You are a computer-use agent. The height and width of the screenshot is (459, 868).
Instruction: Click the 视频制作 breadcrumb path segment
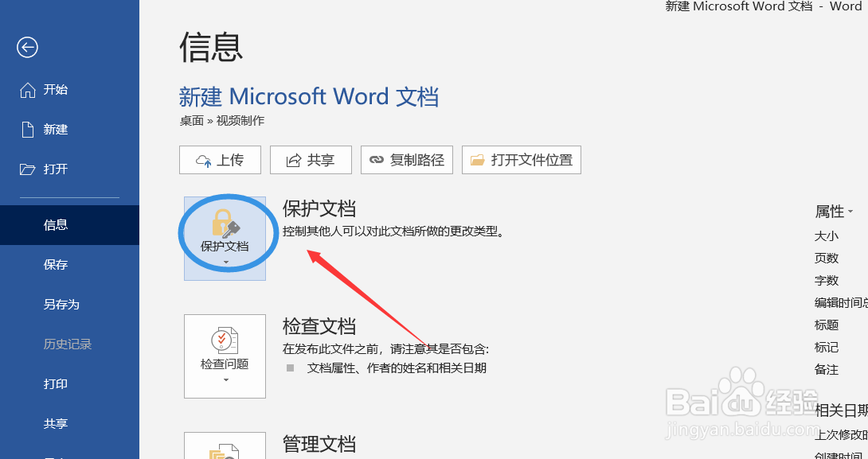pyautogui.click(x=240, y=121)
